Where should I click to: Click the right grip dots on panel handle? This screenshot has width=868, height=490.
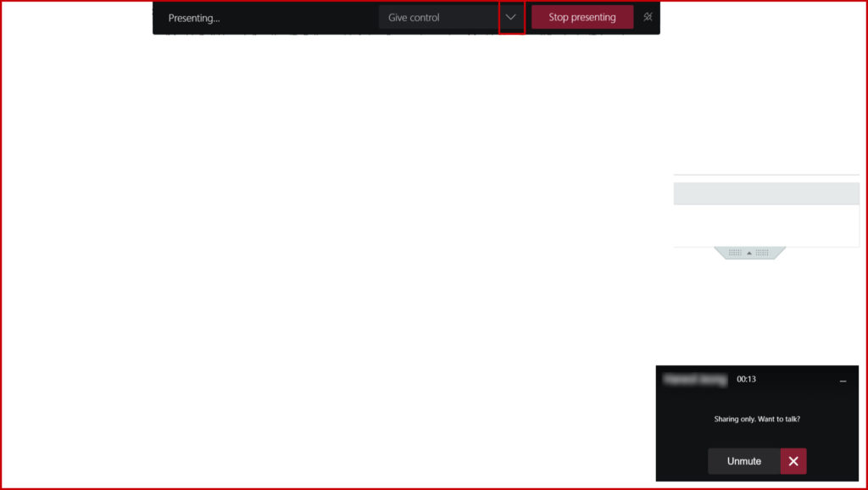coord(763,253)
